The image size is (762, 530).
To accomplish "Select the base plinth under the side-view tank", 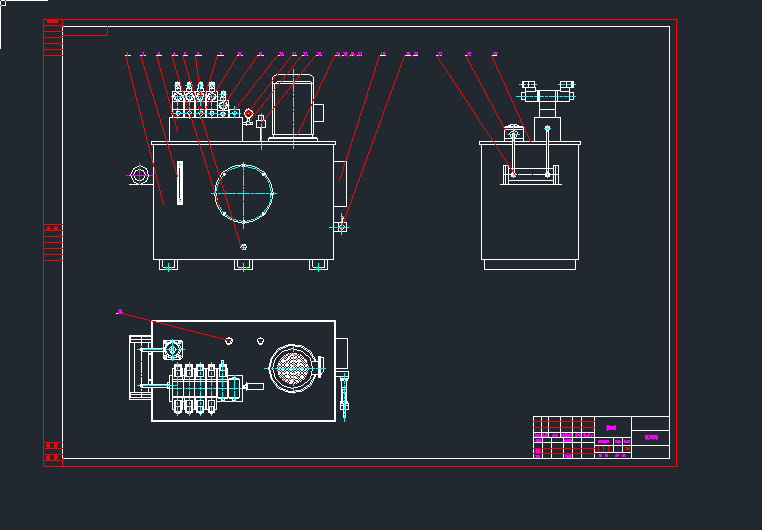I will pos(530,264).
